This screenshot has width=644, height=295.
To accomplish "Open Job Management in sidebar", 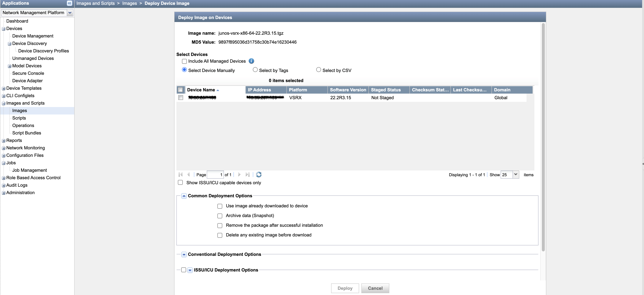I will [x=29, y=170].
